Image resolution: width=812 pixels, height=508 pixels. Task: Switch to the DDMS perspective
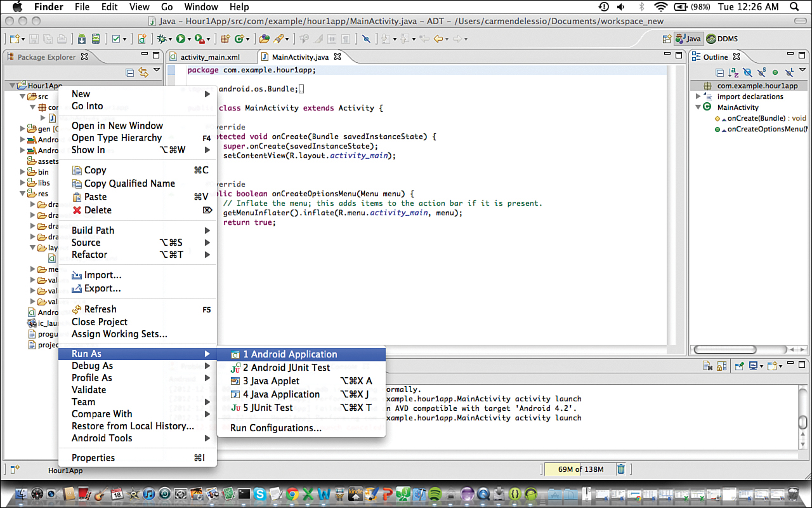722,39
